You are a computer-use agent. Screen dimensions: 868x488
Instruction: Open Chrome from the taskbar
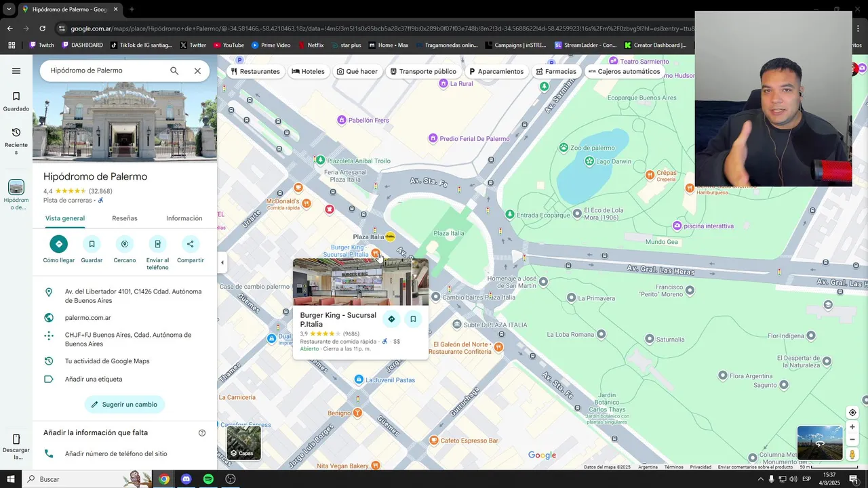pyautogui.click(x=164, y=479)
